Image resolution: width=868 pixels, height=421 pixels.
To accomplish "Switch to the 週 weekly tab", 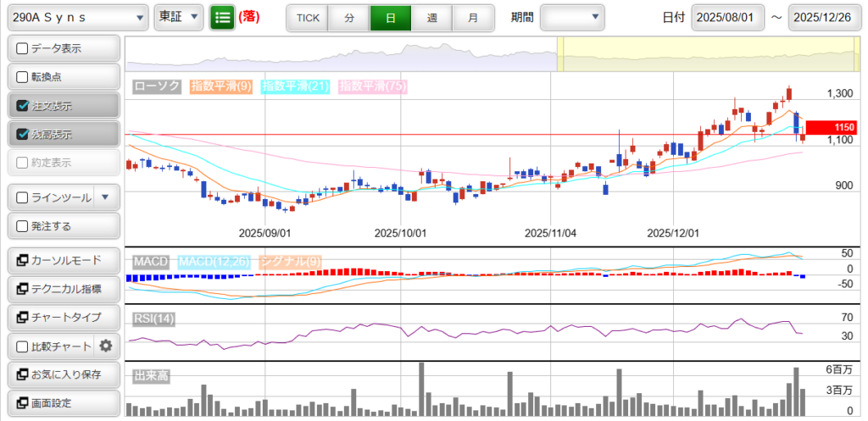I will 432,18.
